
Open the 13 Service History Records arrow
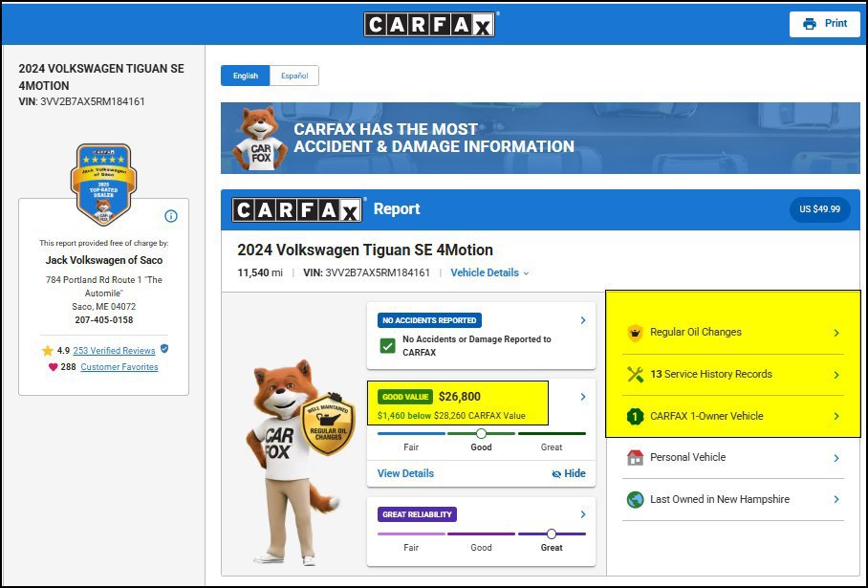(x=836, y=375)
